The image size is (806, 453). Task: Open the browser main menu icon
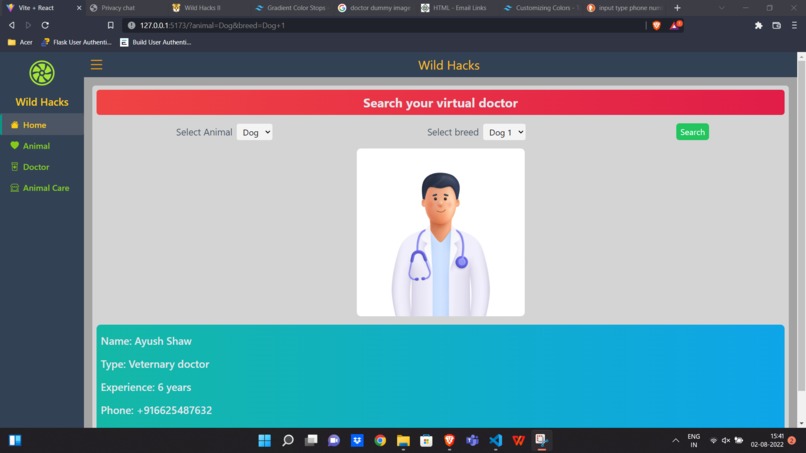[x=794, y=25]
